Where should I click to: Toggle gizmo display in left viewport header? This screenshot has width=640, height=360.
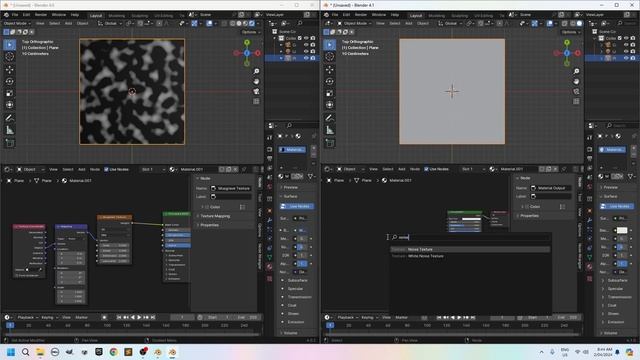pos(195,23)
